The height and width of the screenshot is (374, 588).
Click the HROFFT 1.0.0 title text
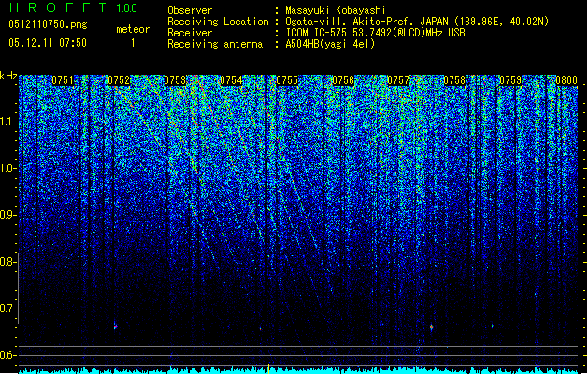tap(74, 7)
